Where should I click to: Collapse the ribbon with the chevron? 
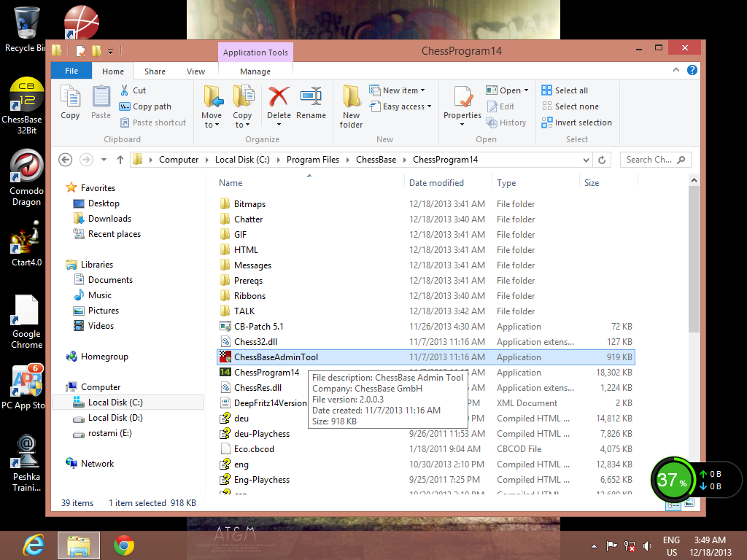tap(676, 70)
